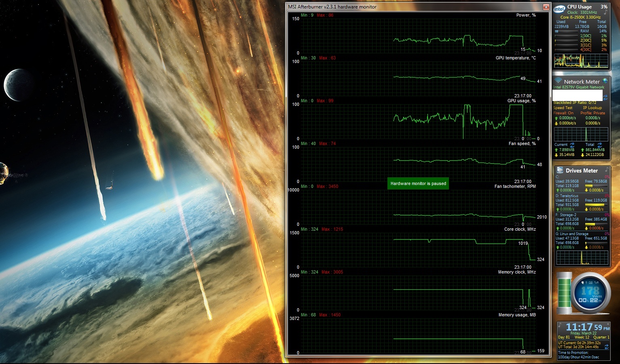
Task: Click the RAM usage bar in CPU gadget
Action: [565, 31]
